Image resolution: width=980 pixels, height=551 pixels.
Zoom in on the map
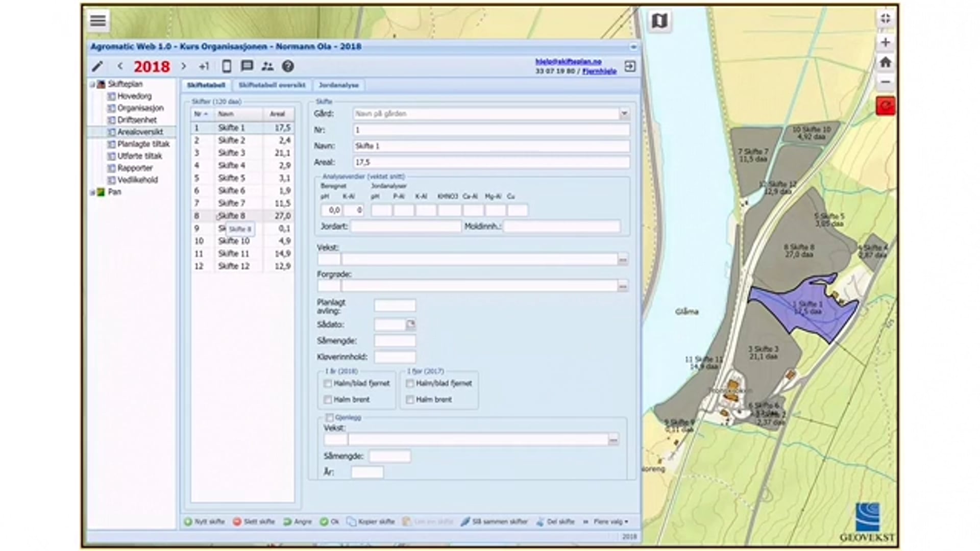(886, 42)
